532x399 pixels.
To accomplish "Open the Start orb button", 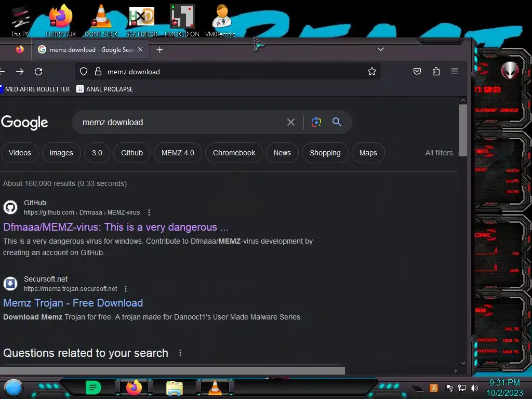I will pyautogui.click(x=14, y=388).
